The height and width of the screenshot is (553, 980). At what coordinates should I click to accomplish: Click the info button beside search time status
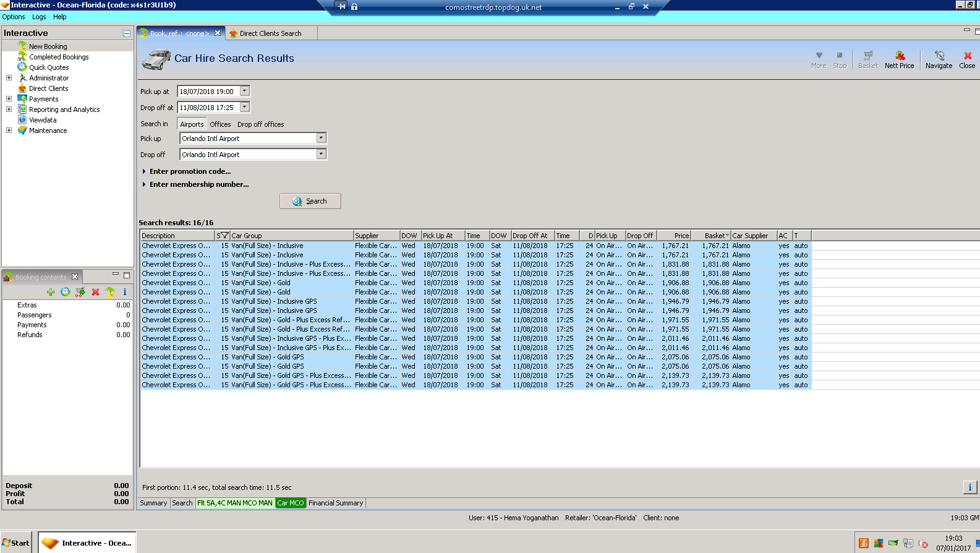(x=969, y=487)
